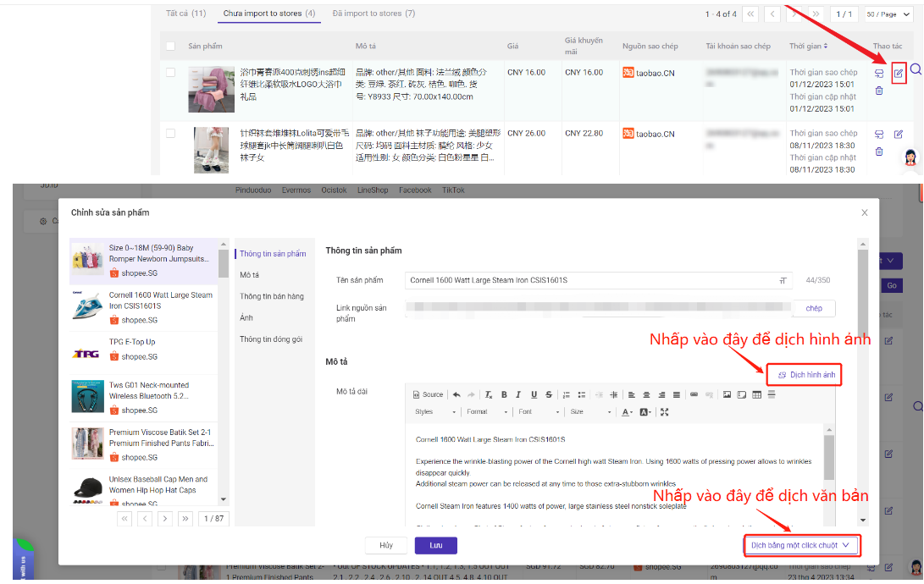Switch to the Đã import to stores tab
This screenshot has width=924, height=584.
coord(373,14)
